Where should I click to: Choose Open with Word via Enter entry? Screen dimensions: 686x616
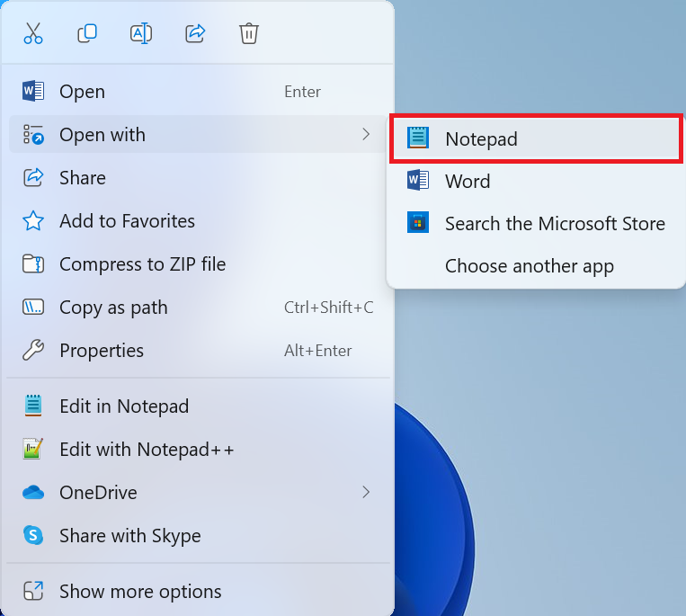(x=197, y=92)
